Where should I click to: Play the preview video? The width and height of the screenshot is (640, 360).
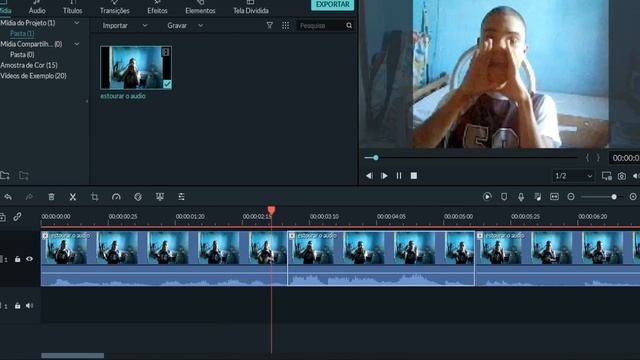384,176
